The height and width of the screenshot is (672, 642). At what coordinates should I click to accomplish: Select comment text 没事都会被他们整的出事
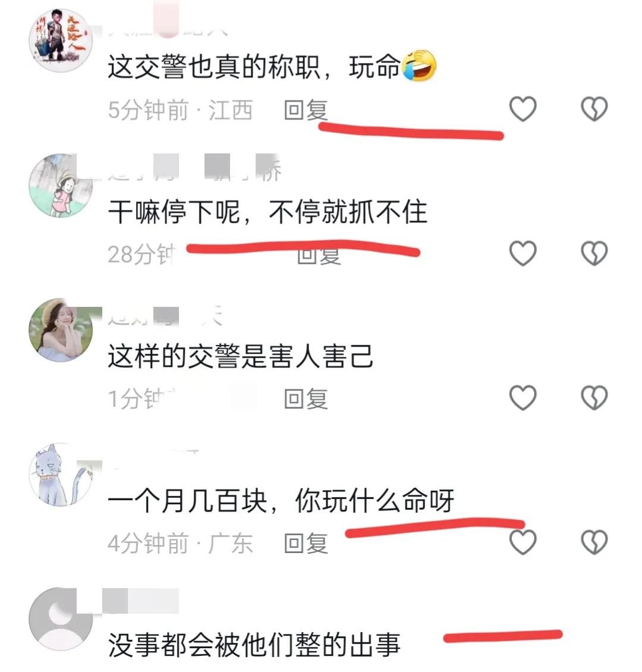[x=254, y=644]
